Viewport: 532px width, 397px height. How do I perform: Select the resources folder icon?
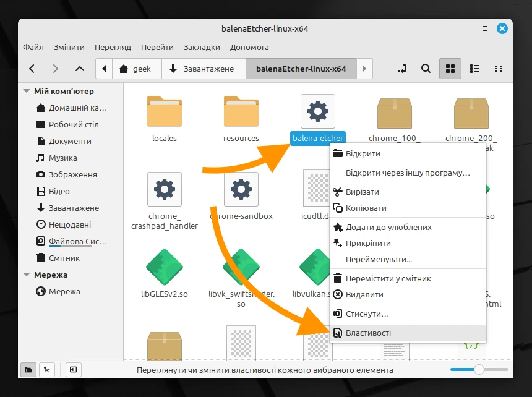click(x=241, y=111)
